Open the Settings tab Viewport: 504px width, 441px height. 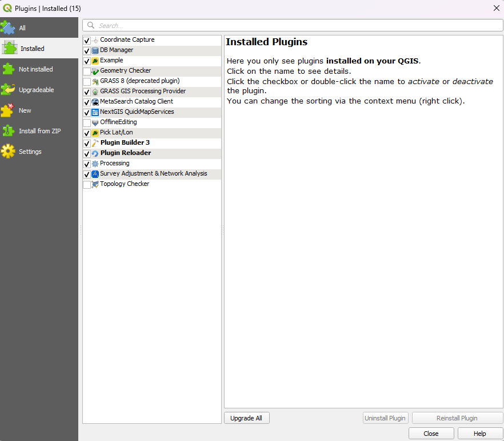pos(39,151)
